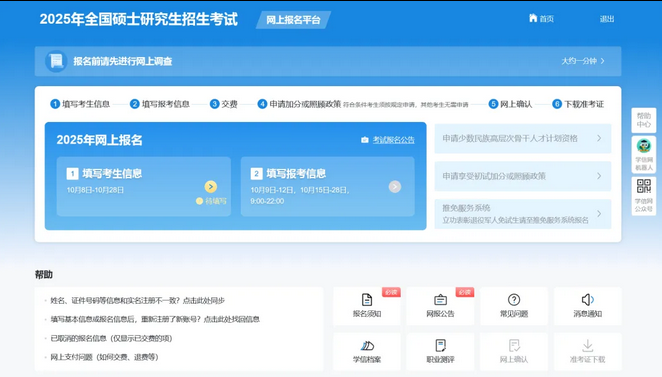Viewport: 662px width, 377px height.
Task: Click yellow arrow on 填写考生信息 card
Action: [211, 187]
